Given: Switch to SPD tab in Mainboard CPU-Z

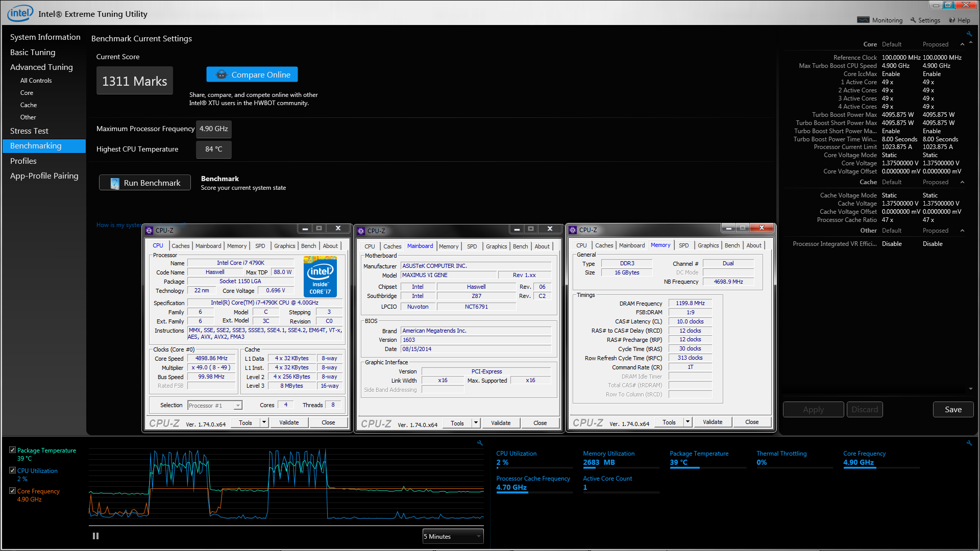Looking at the screenshot, I should click(472, 246).
